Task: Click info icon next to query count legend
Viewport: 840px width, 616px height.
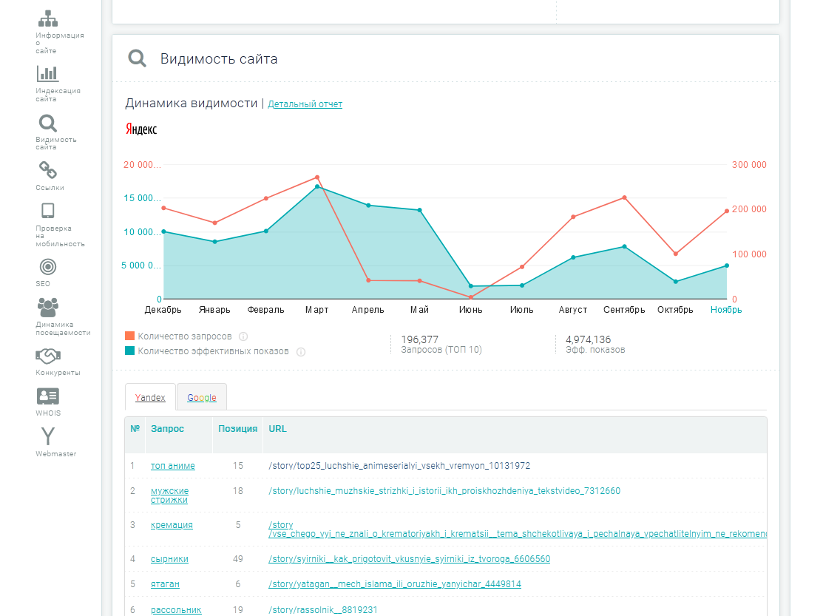Action: click(243, 336)
